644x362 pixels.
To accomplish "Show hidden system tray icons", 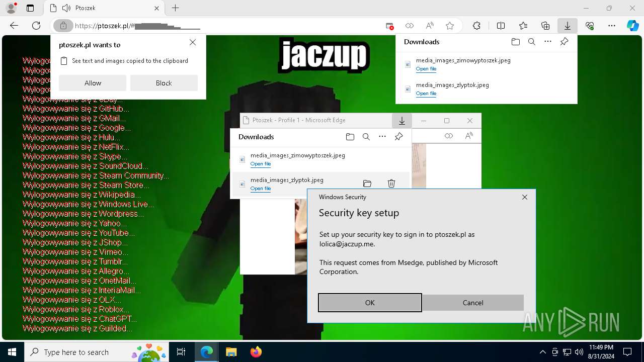I will pyautogui.click(x=542, y=352).
